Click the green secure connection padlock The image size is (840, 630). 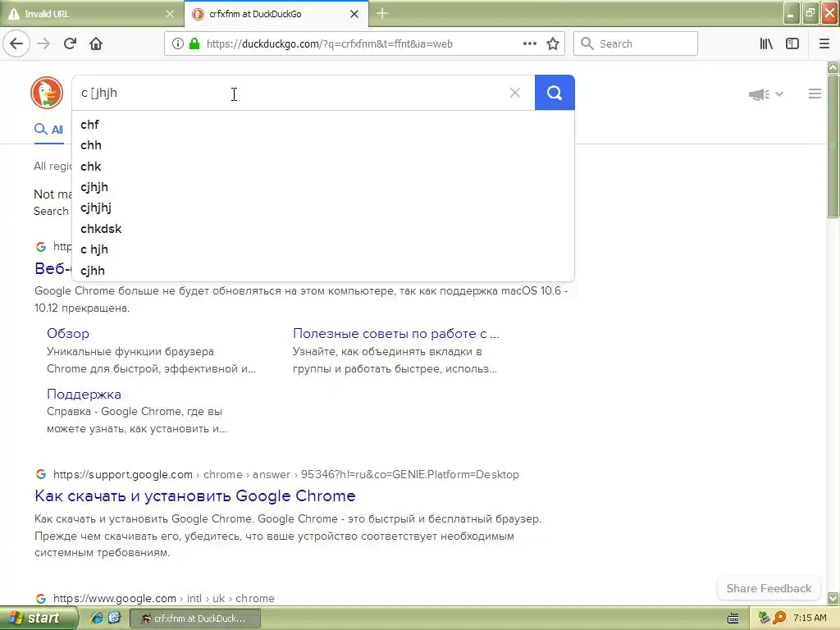[x=194, y=44]
